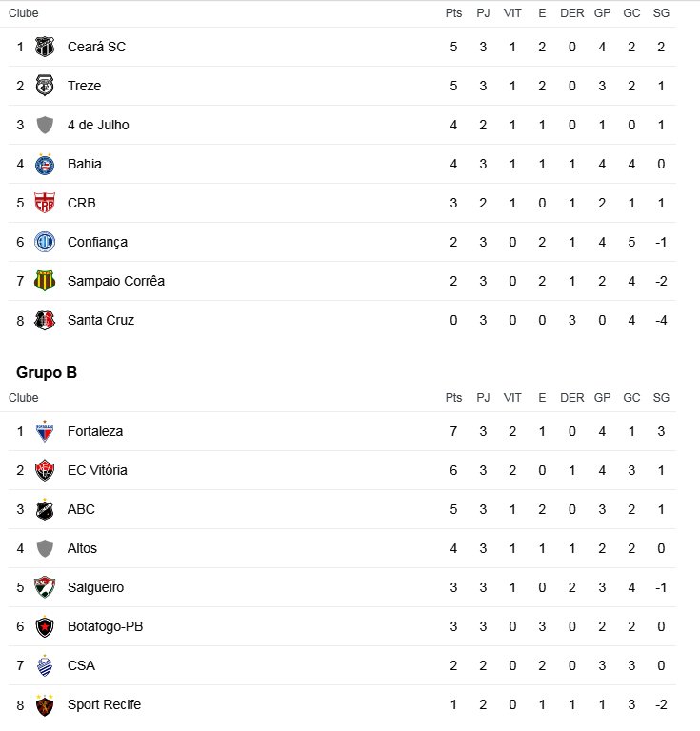The height and width of the screenshot is (731, 700).
Task: Click the Santa Cruz club crest
Action: tap(45, 320)
